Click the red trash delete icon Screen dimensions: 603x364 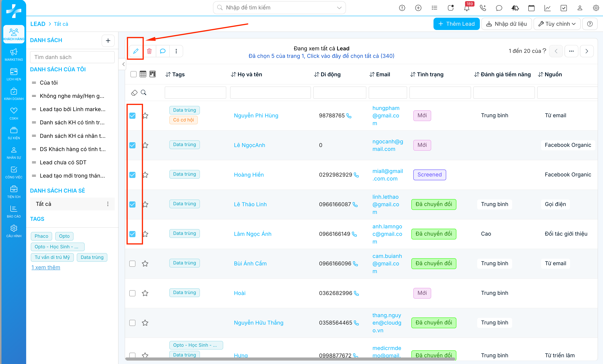coord(149,51)
